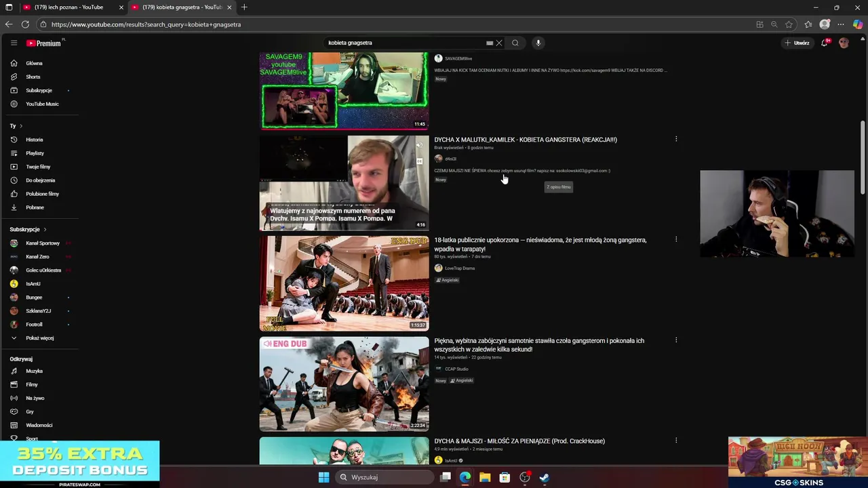Open the Bungee channel subscription
868x488 pixels.
coord(34,297)
